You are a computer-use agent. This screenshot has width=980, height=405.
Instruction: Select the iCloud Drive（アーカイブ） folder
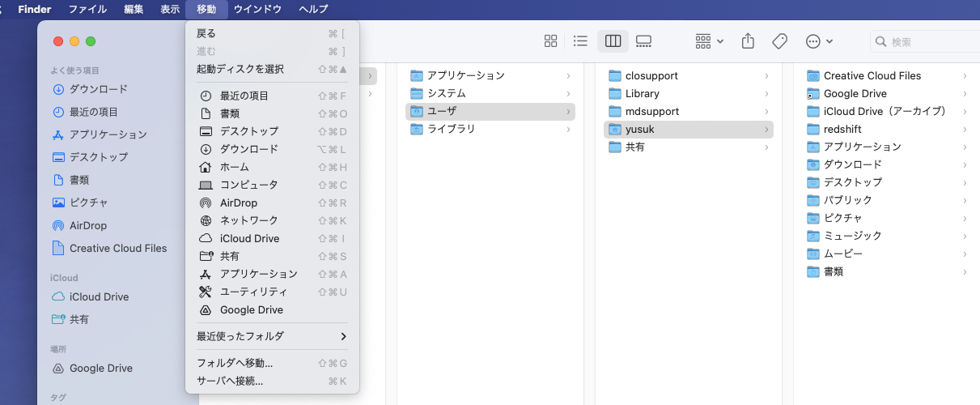(x=887, y=111)
